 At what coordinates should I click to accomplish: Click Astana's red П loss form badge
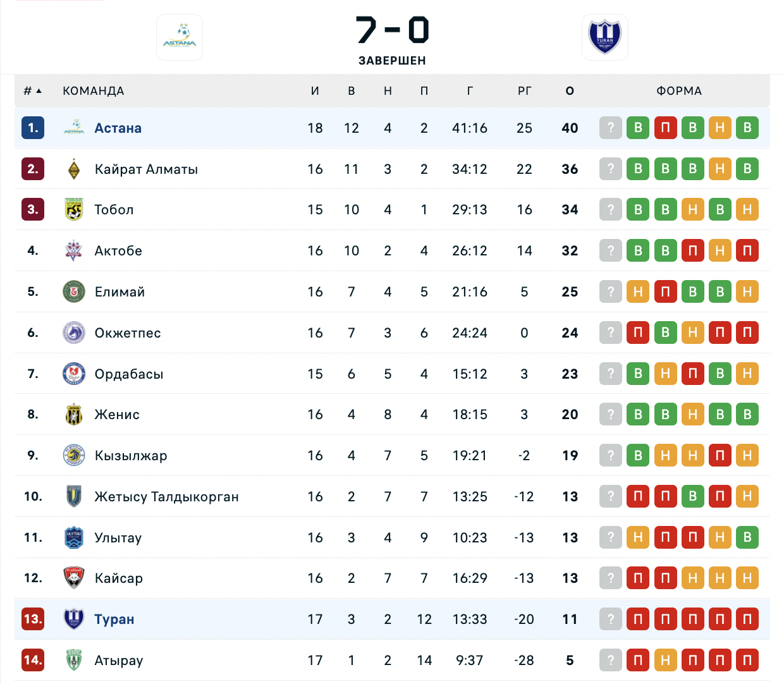[x=665, y=128]
